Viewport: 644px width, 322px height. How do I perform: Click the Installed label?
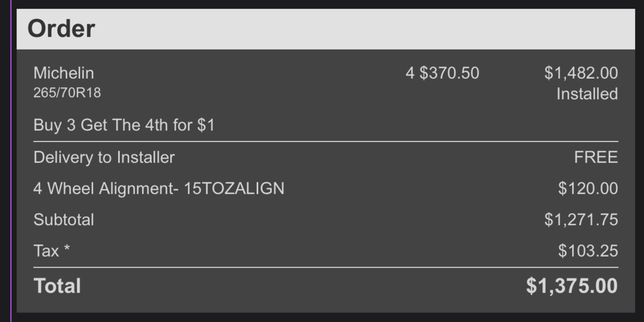587,94
